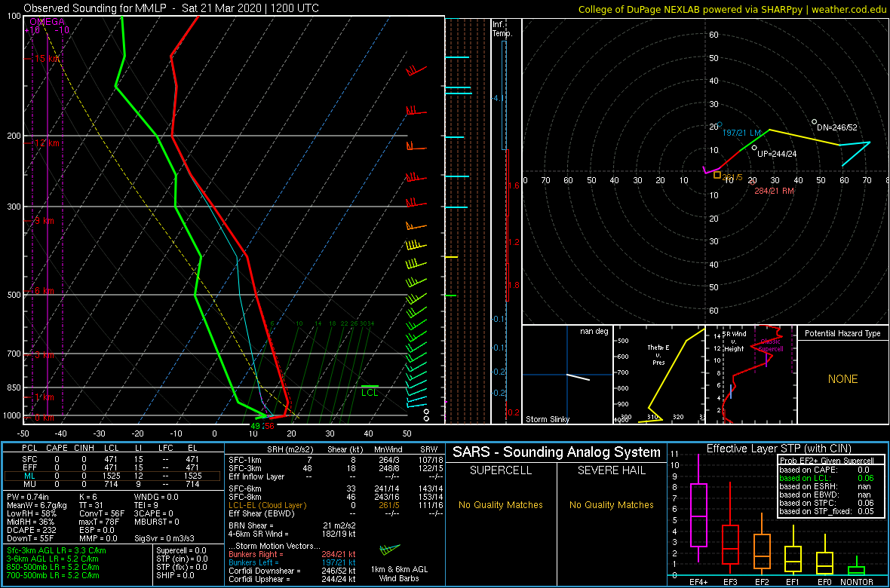
Task: Click the red surface temperature value 56
Action: click(269, 426)
